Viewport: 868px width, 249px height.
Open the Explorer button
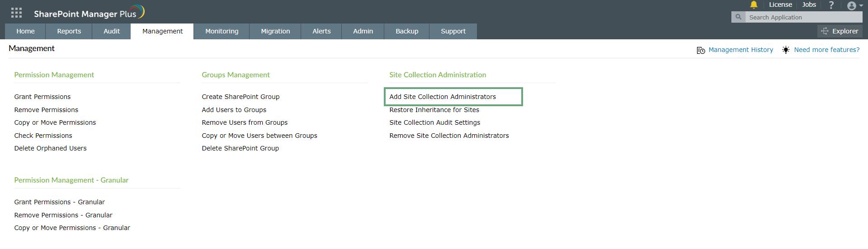840,31
